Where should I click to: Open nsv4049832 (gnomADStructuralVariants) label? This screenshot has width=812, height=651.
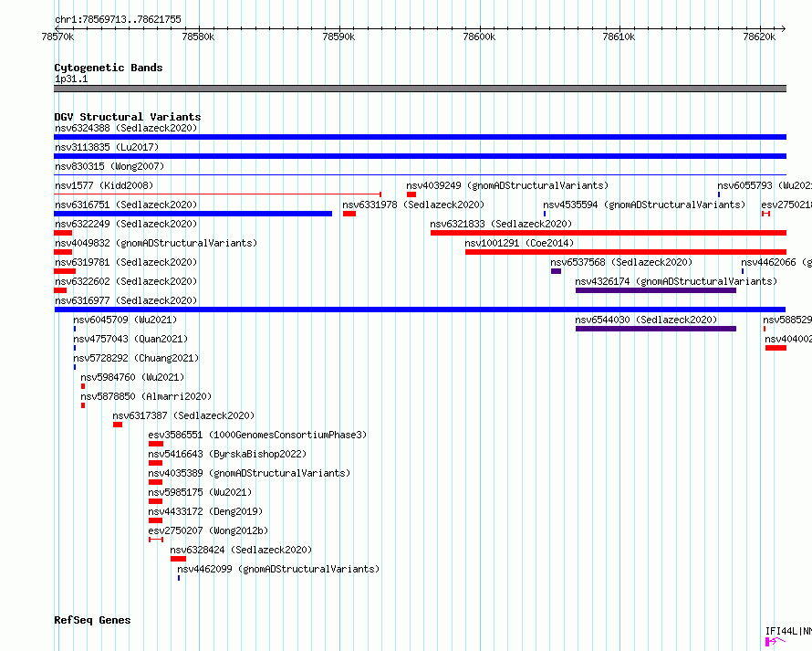coord(156,243)
